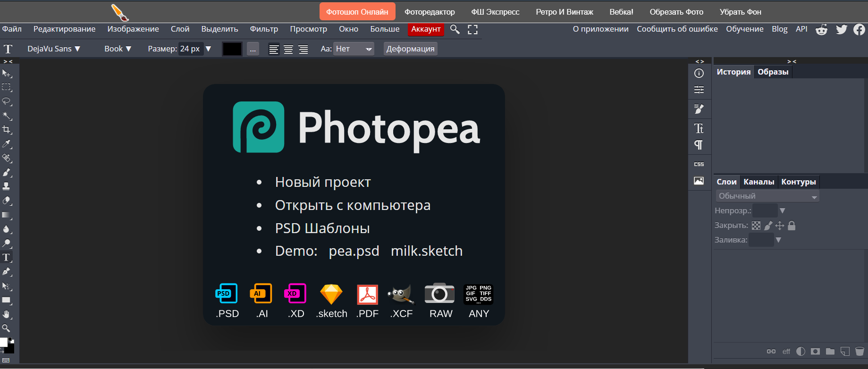Select the Eyedropper tool
The height and width of the screenshot is (369, 868).
(x=7, y=144)
